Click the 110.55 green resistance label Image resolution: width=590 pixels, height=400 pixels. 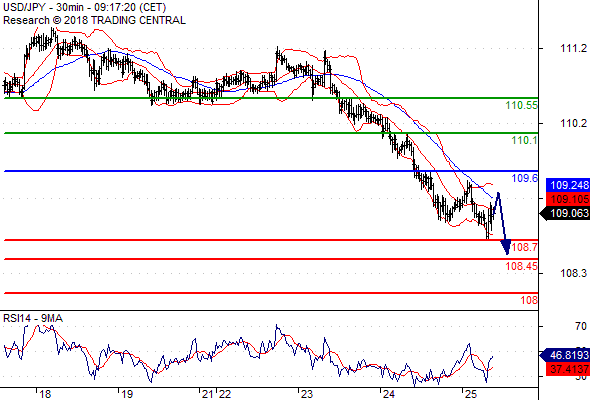[x=522, y=105]
